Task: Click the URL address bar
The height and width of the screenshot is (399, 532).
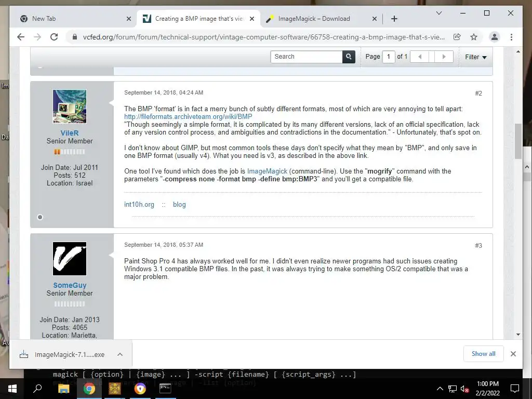Action: (263, 37)
